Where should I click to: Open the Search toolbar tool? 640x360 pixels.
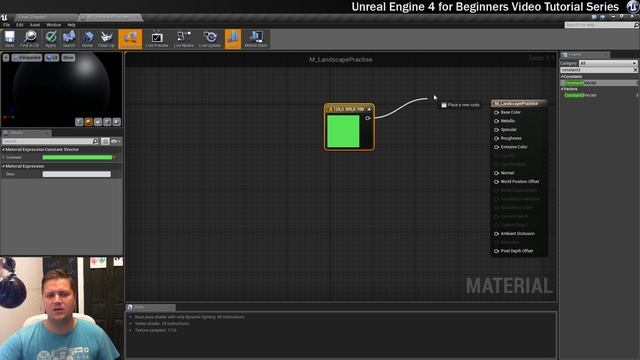(x=69, y=39)
